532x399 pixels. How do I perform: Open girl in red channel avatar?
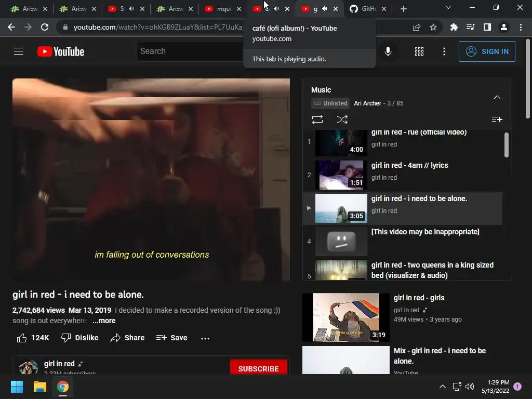28,367
